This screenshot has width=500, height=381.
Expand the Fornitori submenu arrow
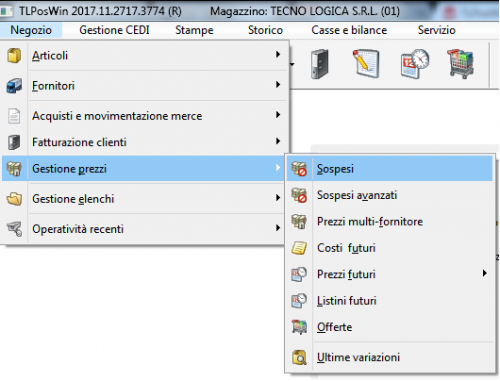pos(278,85)
